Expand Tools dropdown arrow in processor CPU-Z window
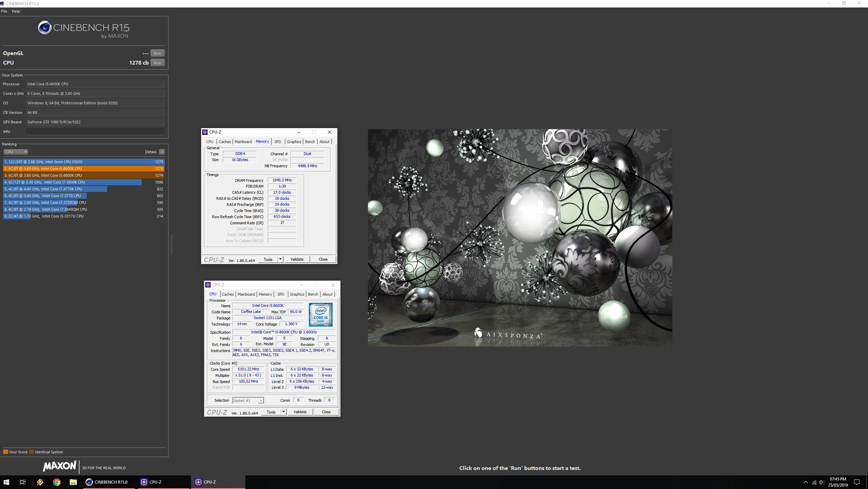The height and width of the screenshot is (489, 868). (x=283, y=412)
